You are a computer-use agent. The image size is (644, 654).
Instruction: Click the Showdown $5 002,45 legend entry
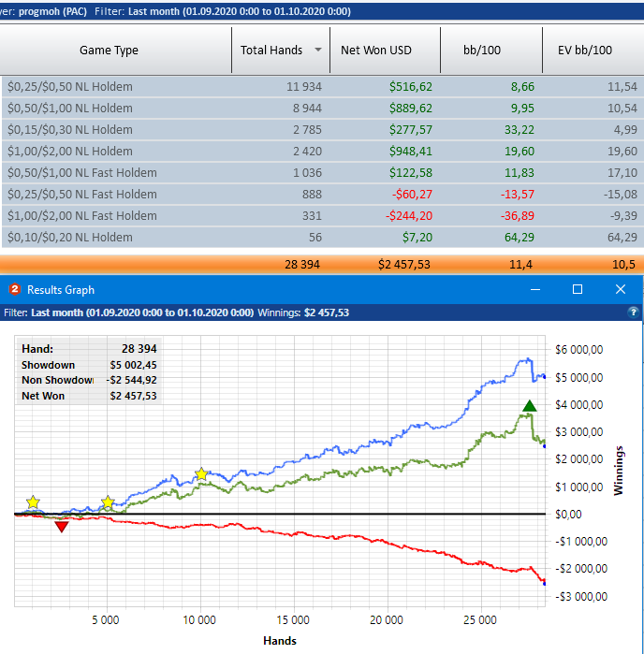pyautogui.click(x=89, y=365)
